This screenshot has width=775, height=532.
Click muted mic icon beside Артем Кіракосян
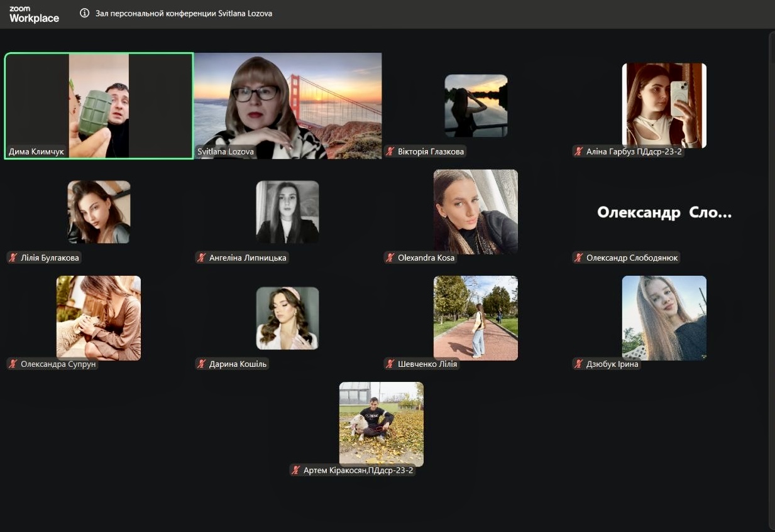[296, 470]
